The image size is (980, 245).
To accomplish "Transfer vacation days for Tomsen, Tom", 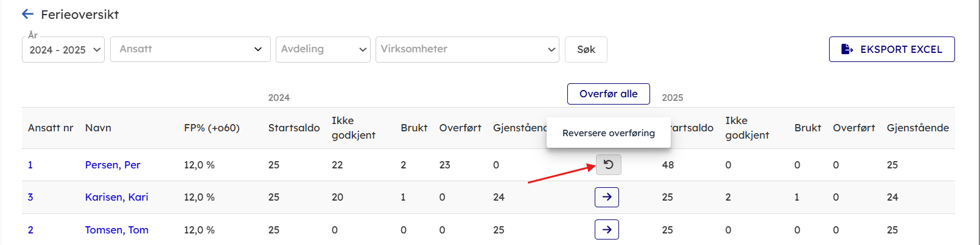I will (607, 230).
